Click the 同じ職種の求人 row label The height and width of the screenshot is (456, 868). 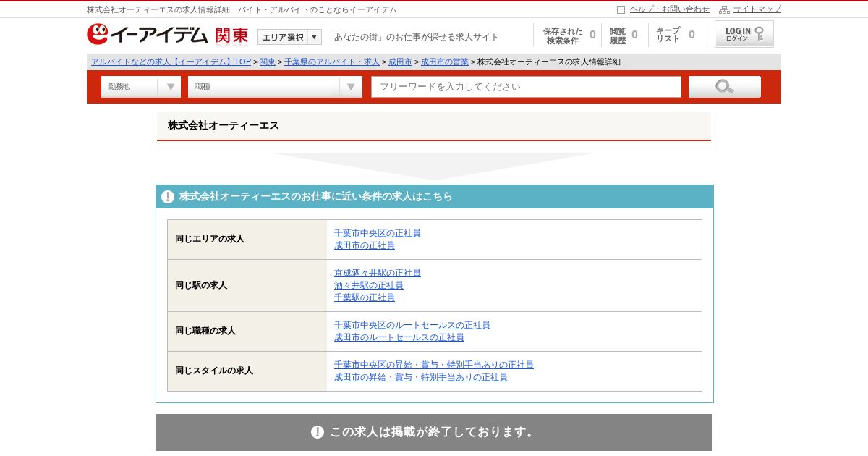point(205,331)
